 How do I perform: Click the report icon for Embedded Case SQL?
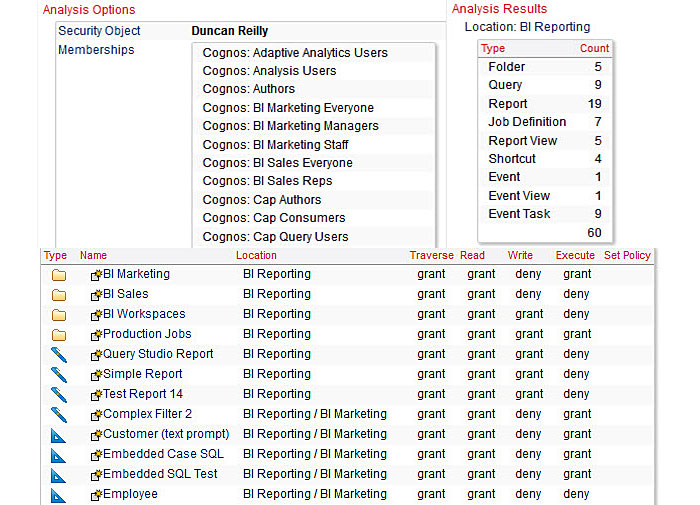[58, 455]
